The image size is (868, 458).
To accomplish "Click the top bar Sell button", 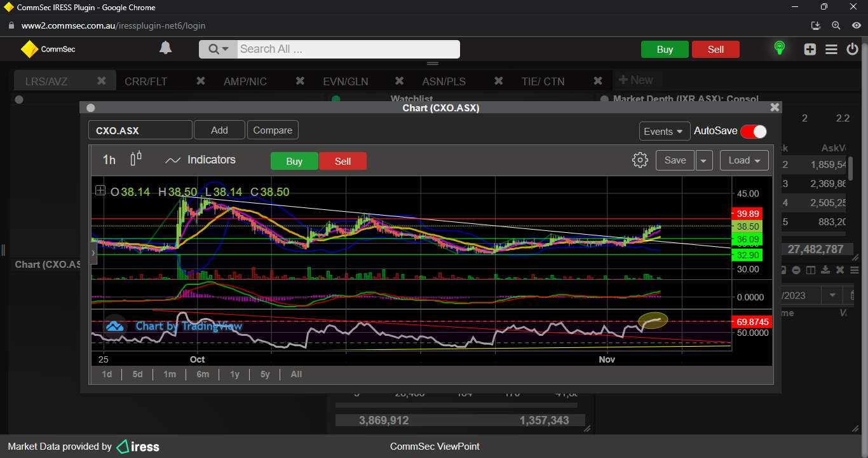I will coord(715,50).
